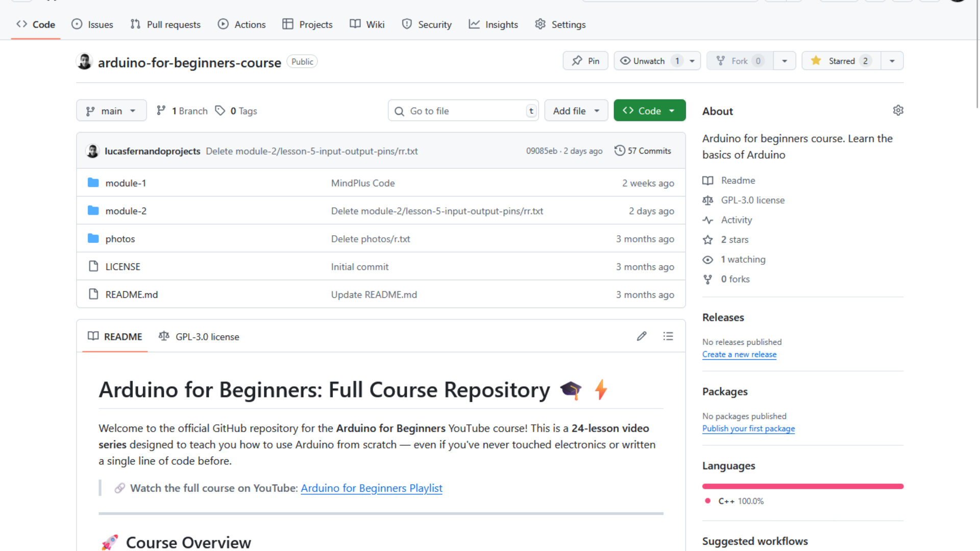The height and width of the screenshot is (551, 980).
Task: Open repository Settings tab
Action: [560, 24]
